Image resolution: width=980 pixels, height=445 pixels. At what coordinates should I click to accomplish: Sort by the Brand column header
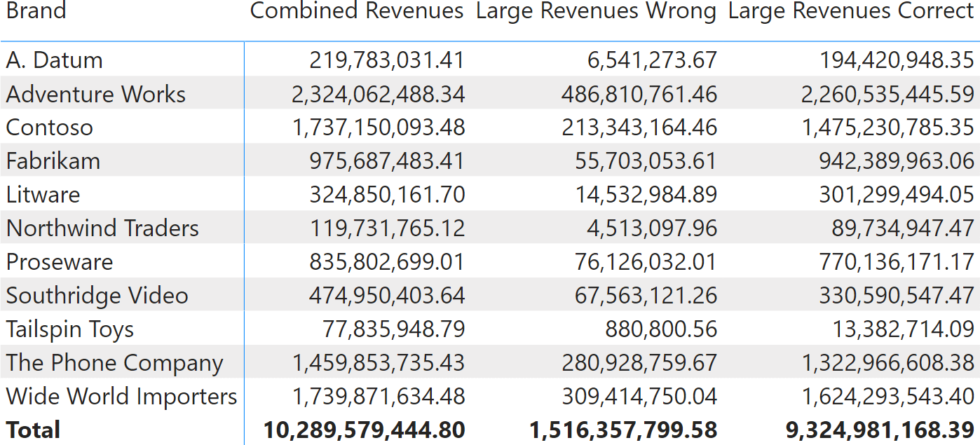click(x=36, y=11)
